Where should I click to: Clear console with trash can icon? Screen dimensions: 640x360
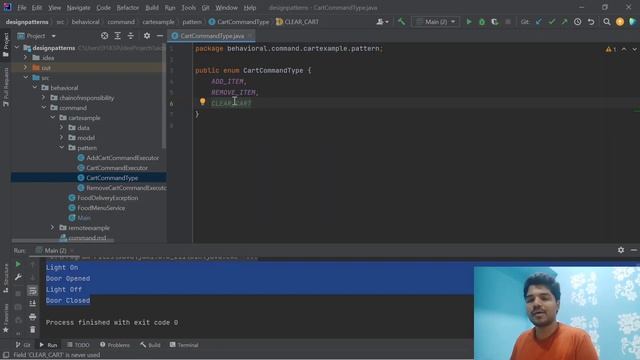(x=33, y=330)
